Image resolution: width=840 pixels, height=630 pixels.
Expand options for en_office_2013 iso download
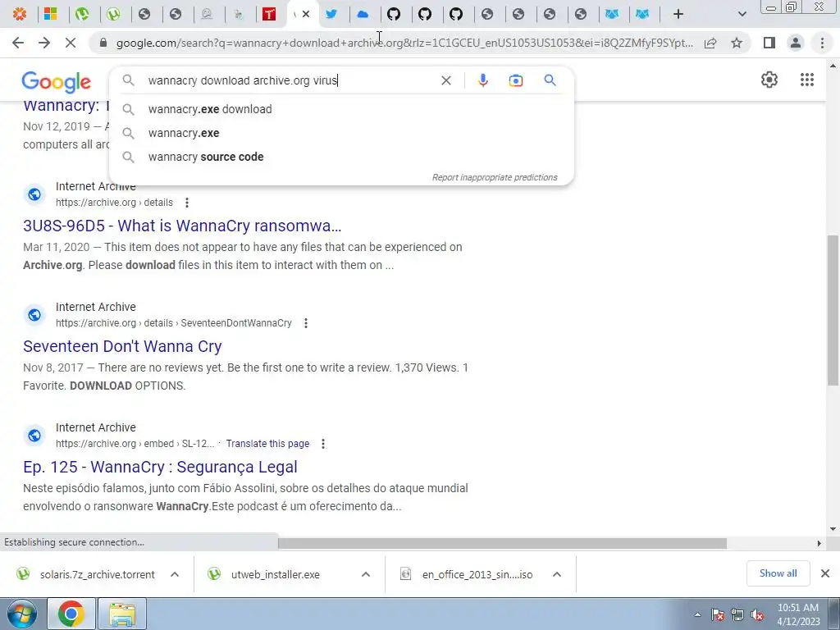tap(557, 574)
